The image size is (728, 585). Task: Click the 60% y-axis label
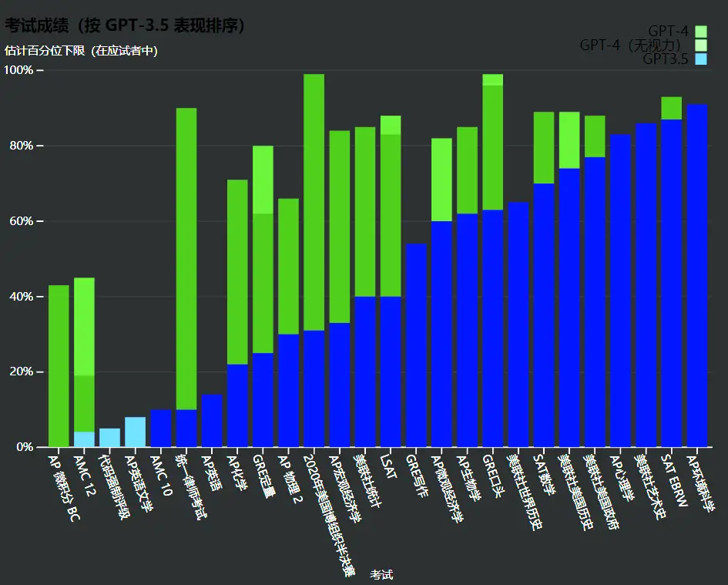[x=22, y=221]
